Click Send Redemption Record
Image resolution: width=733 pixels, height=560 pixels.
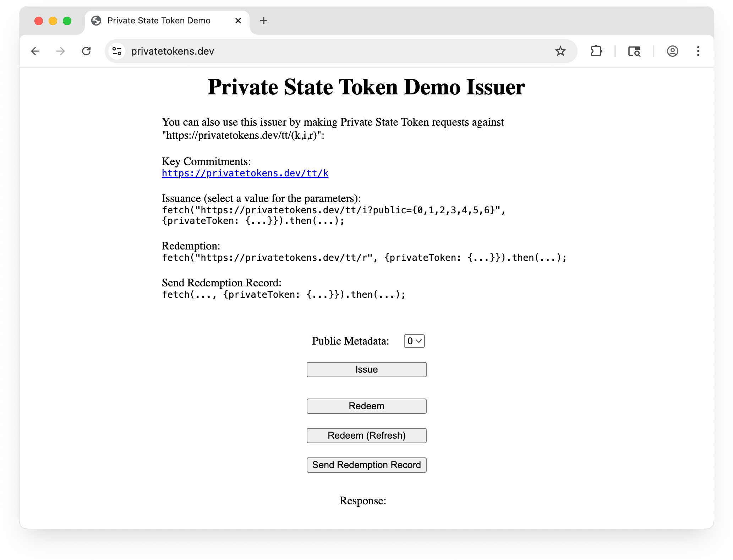coord(366,465)
